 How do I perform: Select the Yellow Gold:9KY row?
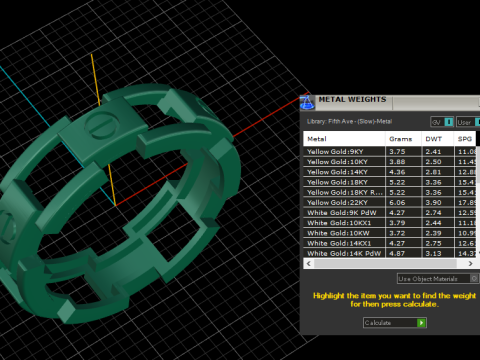389,151
